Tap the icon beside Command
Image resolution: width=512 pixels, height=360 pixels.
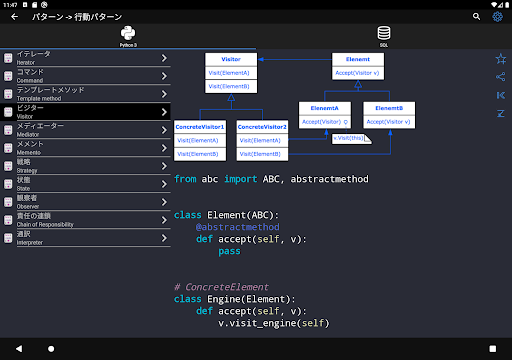click(x=8, y=76)
